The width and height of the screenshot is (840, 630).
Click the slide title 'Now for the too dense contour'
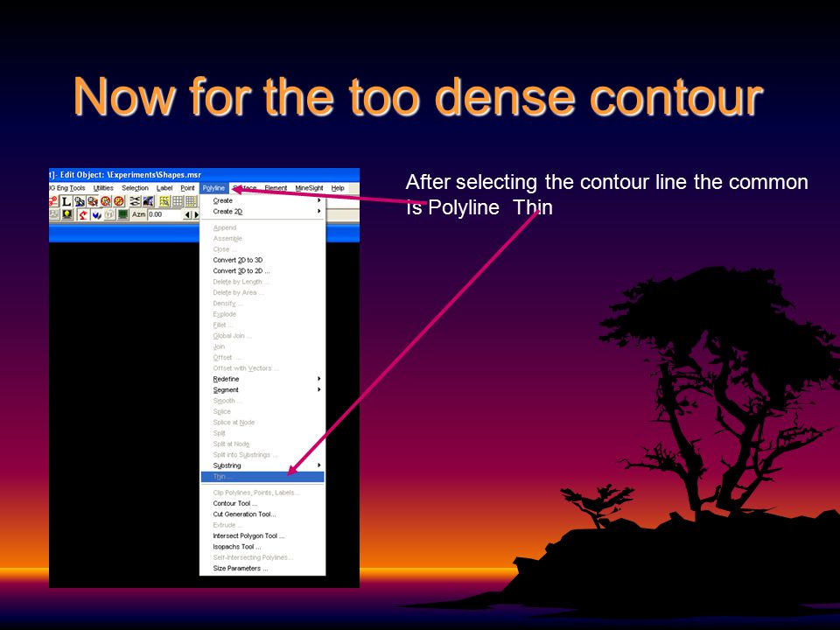(x=418, y=96)
